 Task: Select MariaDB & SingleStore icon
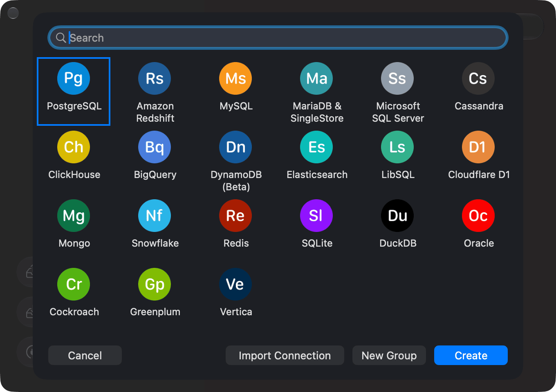point(316,78)
